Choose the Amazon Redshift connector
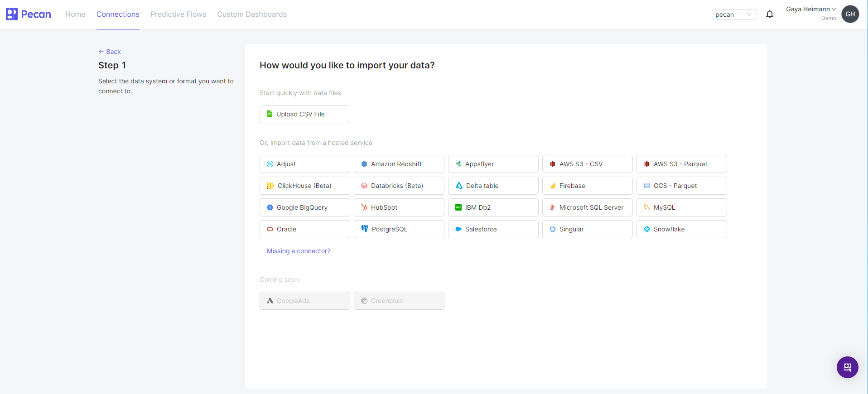Viewport: 868px width, 394px height. coord(399,164)
